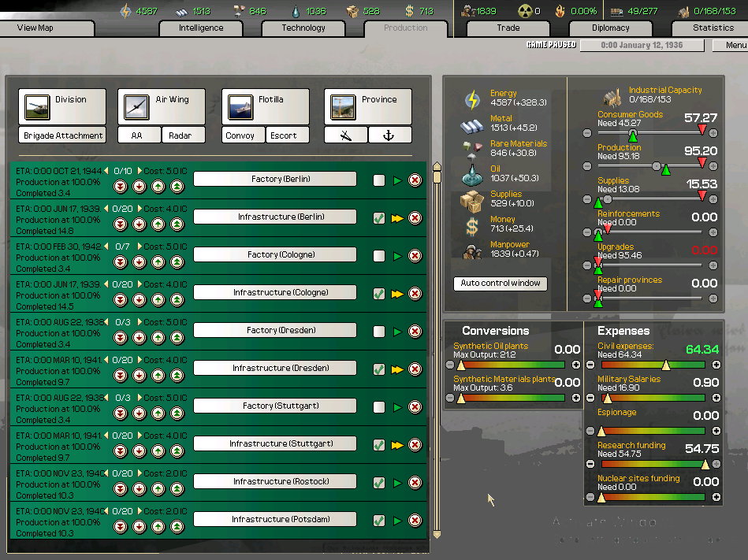Viewport: 748px width, 560px height.
Task: Click the Brigade Attachment button
Action: tap(61, 135)
